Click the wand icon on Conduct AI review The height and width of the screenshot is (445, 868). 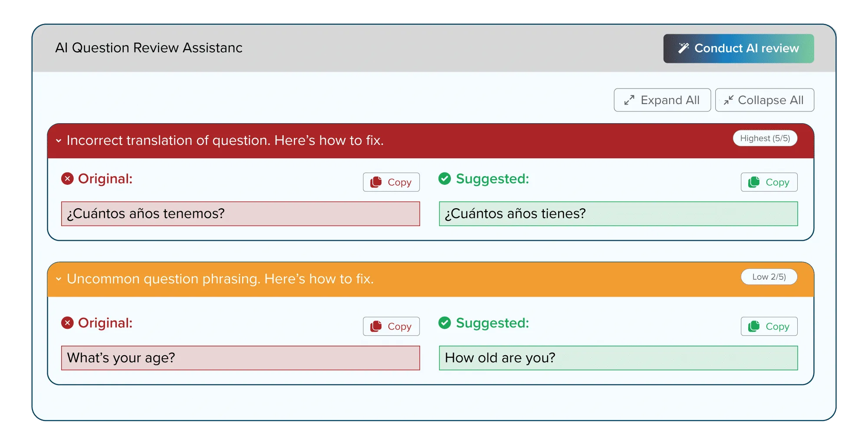pyautogui.click(x=684, y=48)
